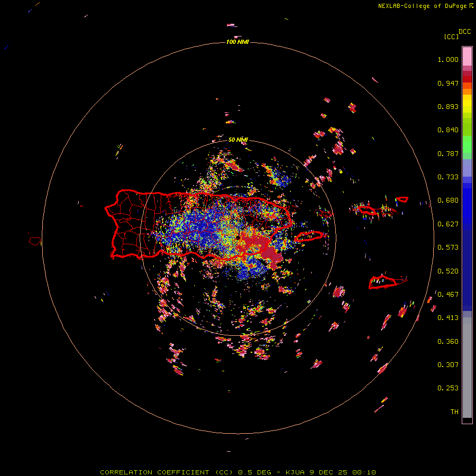
Task: Pick the bright green colorbar segment
Action: click(x=467, y=144)
